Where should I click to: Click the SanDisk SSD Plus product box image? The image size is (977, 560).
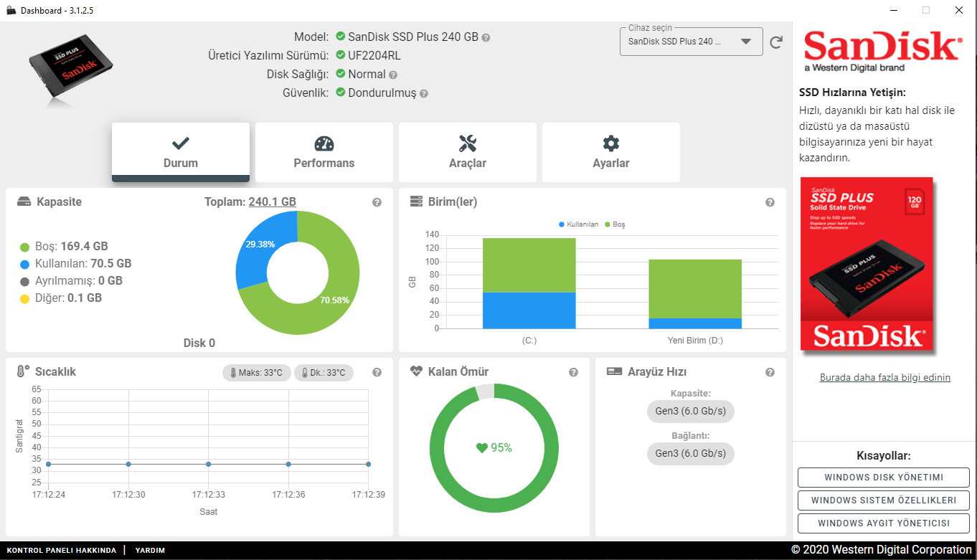tap(867, 265)
